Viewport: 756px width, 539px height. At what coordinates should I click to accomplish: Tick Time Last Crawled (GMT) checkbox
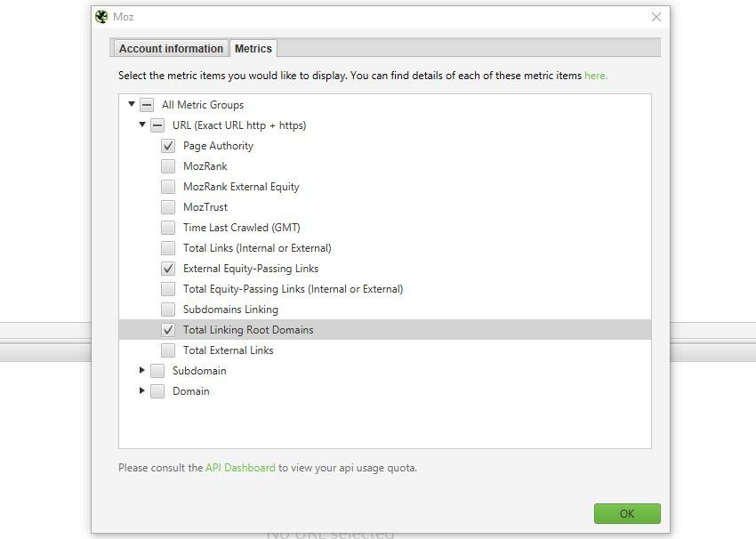[x=168, y=228]
